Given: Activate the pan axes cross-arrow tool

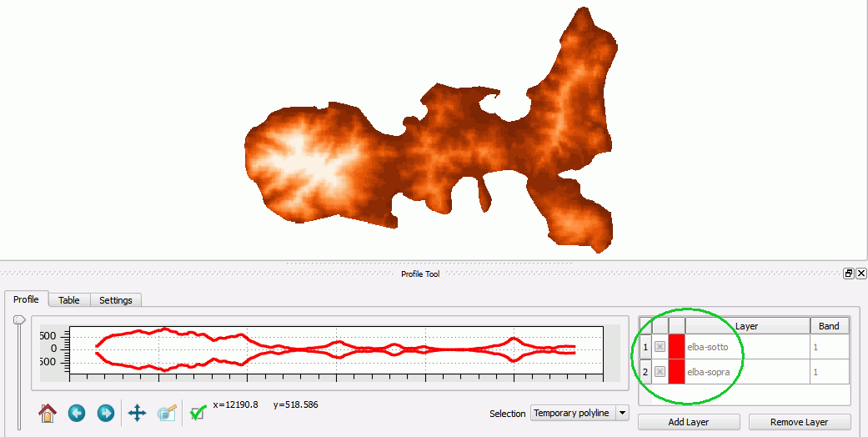Looking at the screenshot, I should click(137, 413).
